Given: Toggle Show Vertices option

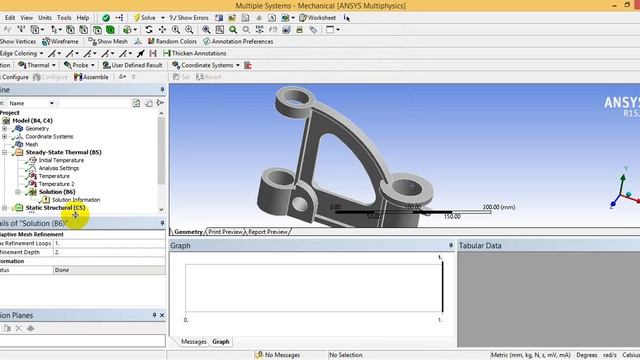Looking at the screenshot, I should pyautogui.click(x=18, y=41).
